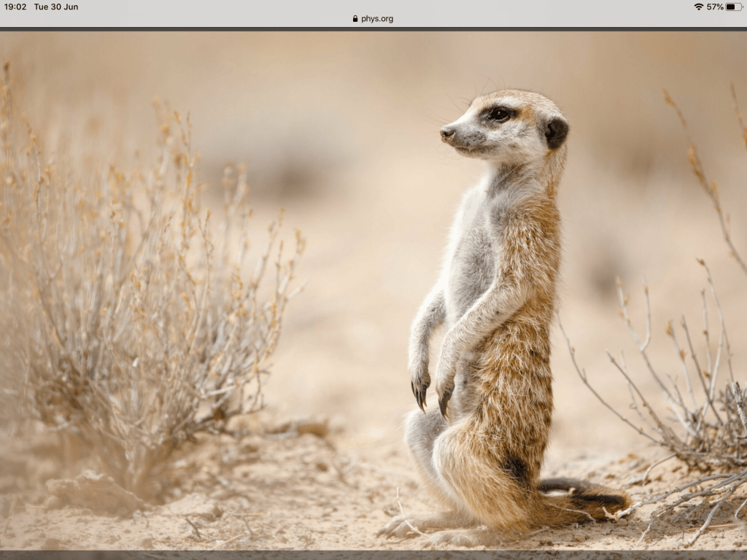Viewport: 747px width, 560px height.
Task: Click the phys.org address text
Action: click(x=377, y=19)
